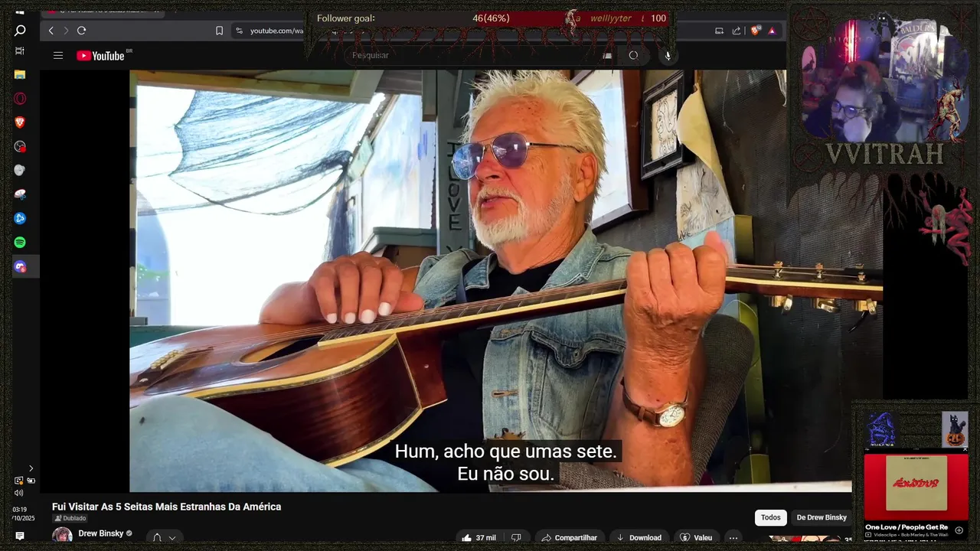The width and height of the screenshot is (980, 551).
Task: Start voice search with the microphone
Action: pos(668,55)
